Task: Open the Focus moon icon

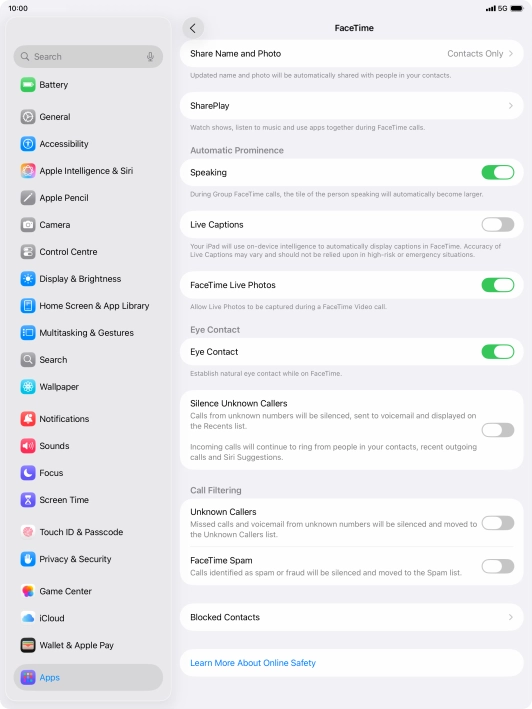Action: pyautogui.click(x=28, y=473)
